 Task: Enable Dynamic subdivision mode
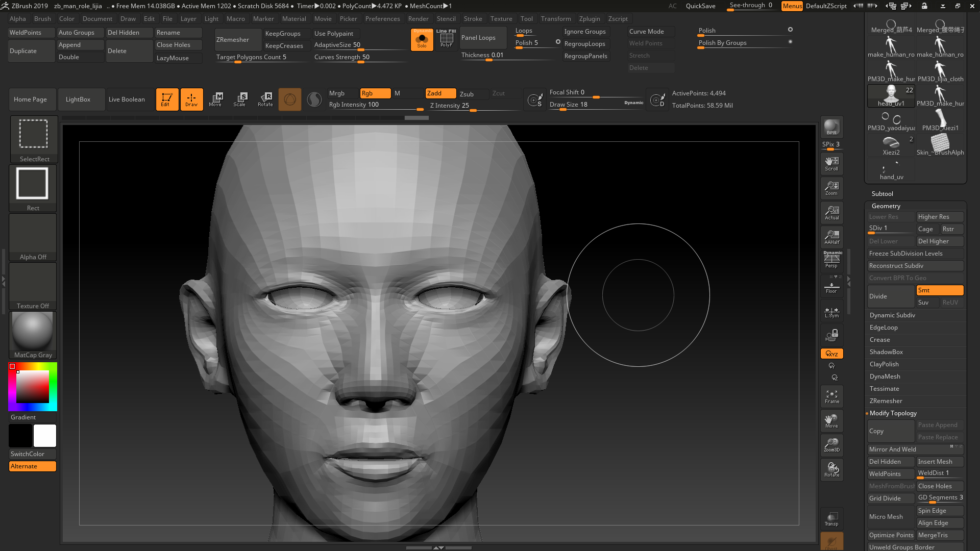(893, 315)
